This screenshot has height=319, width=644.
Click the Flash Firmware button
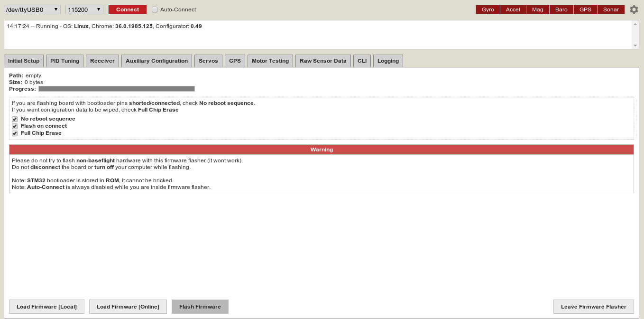(x=200, y=307)
